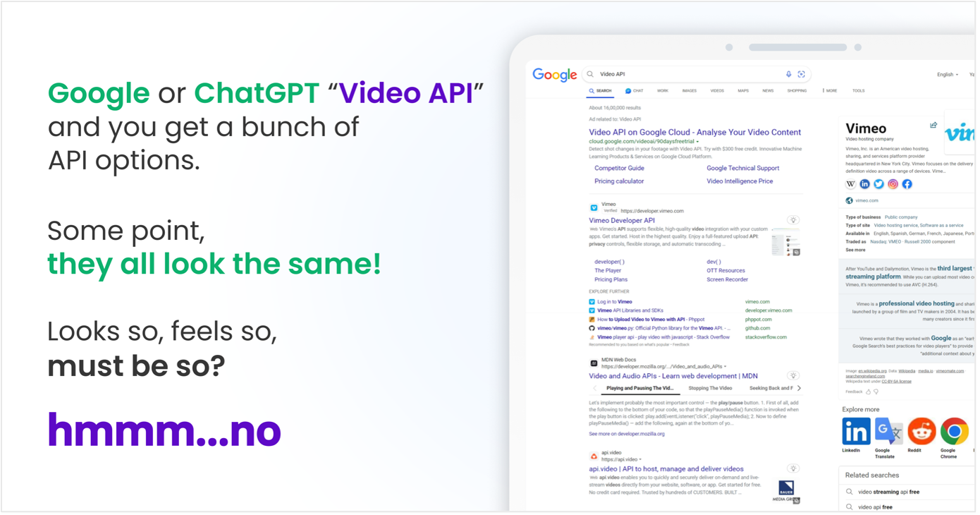This screenshot has width=980, height=515.
Task: Click the globe icon beside vimeo.com
Action: [849, 200]
